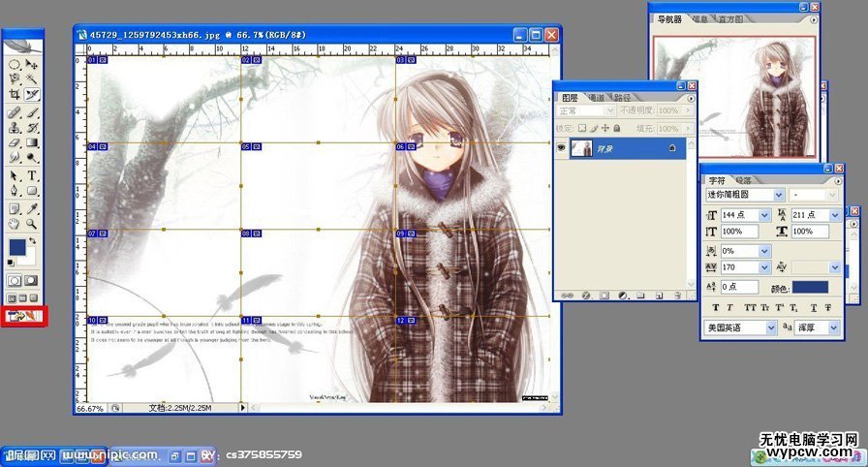
Task: Toggle lock image pixels brush icon
Action: 594,128
